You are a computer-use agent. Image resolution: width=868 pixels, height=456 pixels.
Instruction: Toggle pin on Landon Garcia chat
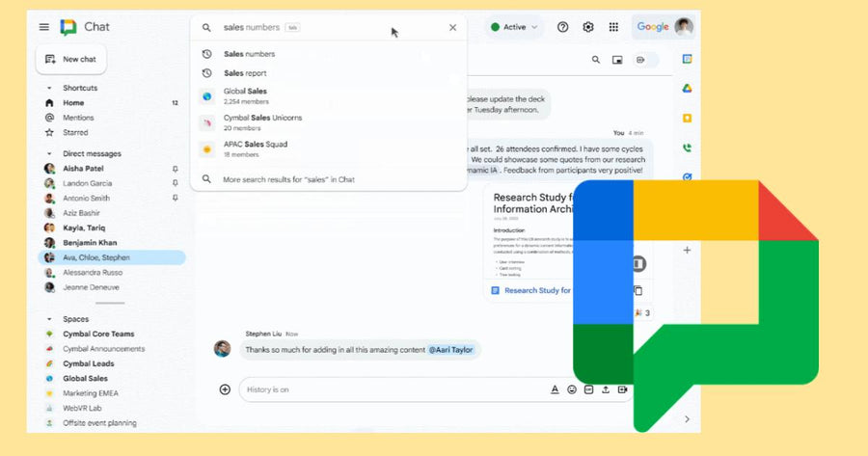pyautogui.click(x=175, y=183)
